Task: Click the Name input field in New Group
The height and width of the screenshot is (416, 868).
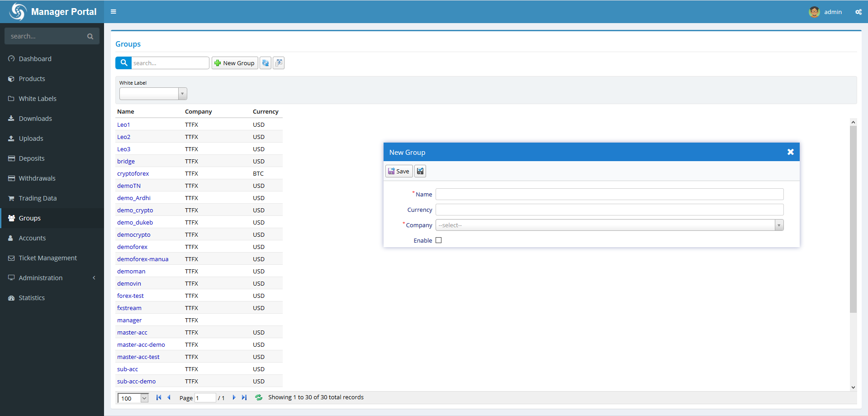Action: point(609,194)
